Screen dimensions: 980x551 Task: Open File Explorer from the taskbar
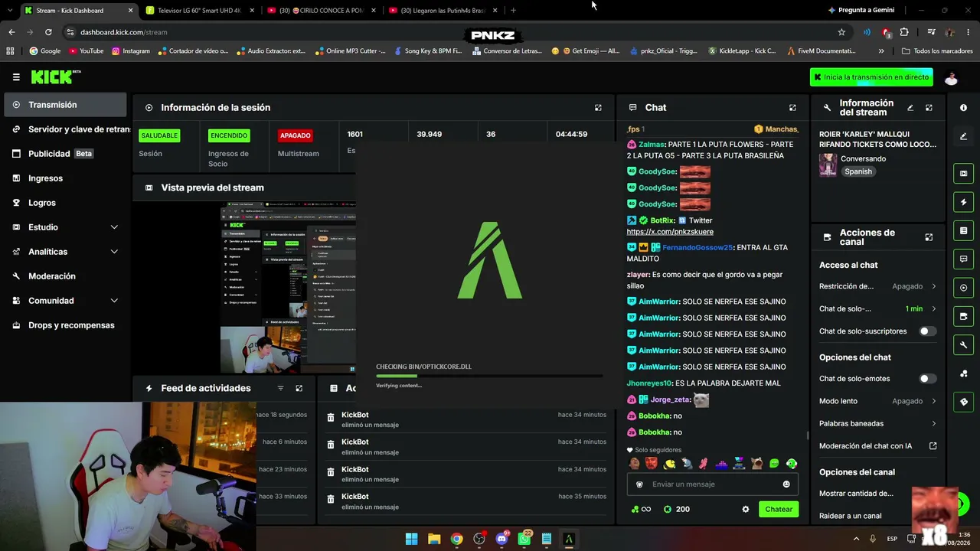(434, 539)
